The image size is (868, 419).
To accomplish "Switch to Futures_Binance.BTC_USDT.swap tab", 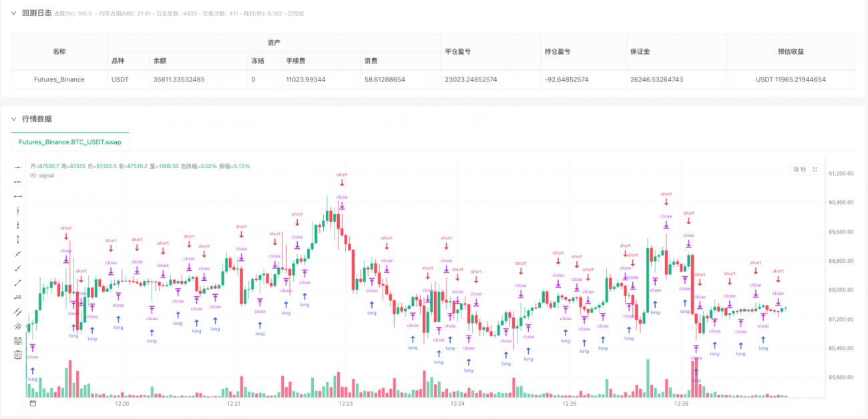I will [x=70, y=142].
